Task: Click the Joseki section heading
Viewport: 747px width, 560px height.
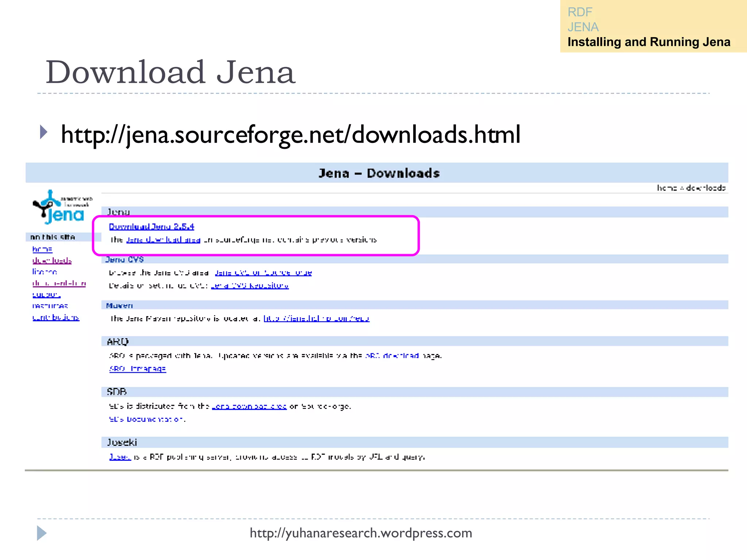Action: [122, 443]
